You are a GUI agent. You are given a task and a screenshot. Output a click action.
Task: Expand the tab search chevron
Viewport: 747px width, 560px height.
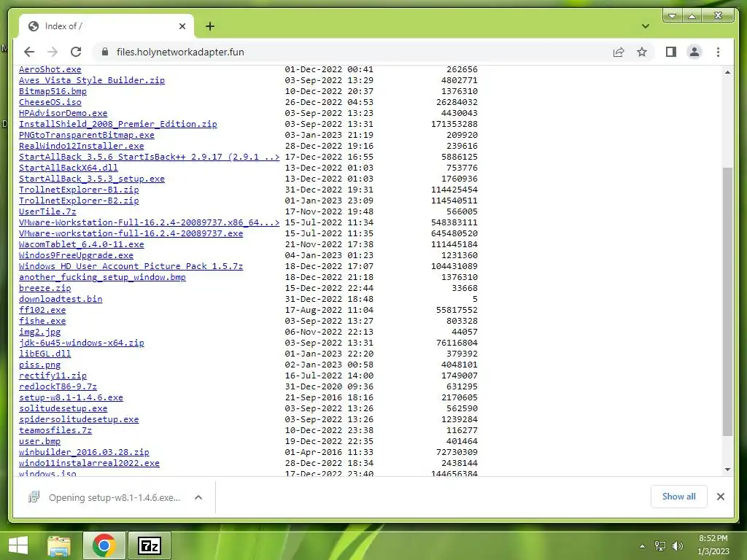[x=645, y=26]
